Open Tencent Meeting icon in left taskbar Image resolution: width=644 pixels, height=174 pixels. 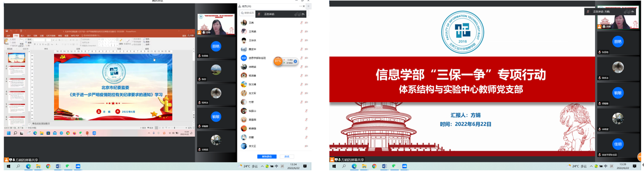[x=78, y=166]
